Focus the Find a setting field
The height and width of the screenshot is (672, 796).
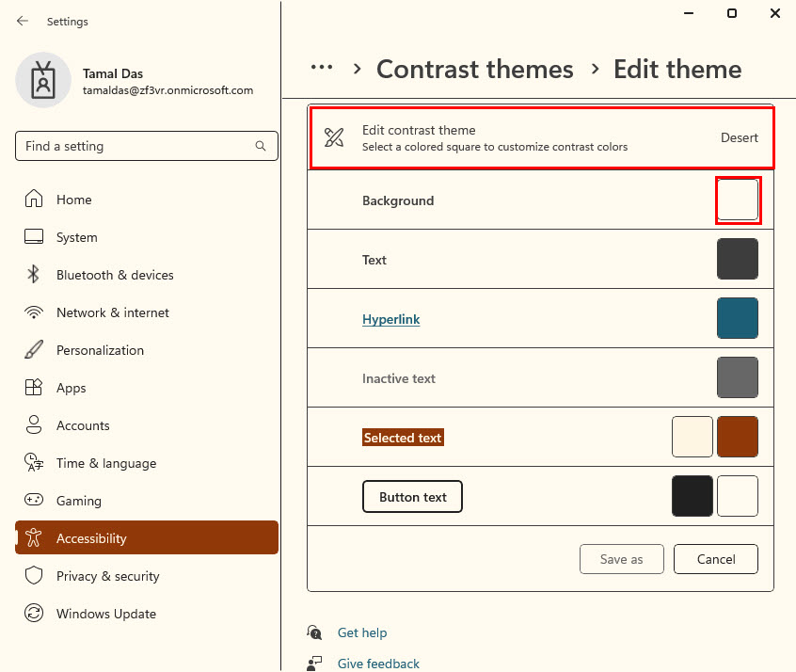[147, 146]
